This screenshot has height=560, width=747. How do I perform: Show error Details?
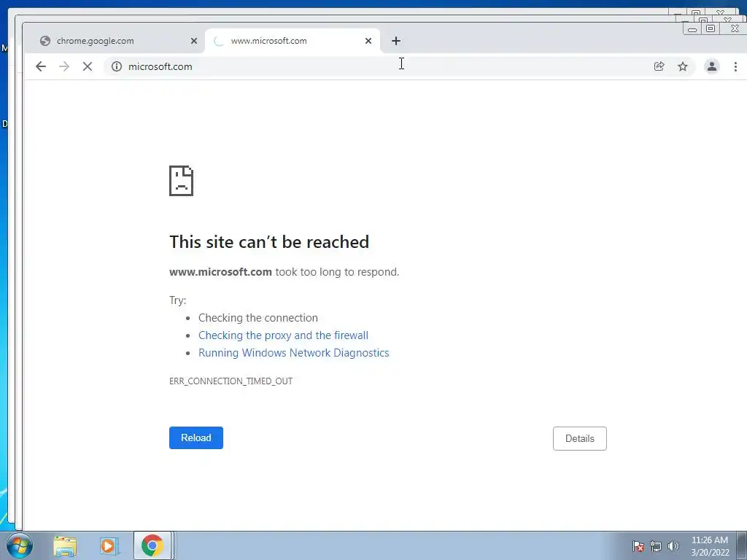(580, 438)
